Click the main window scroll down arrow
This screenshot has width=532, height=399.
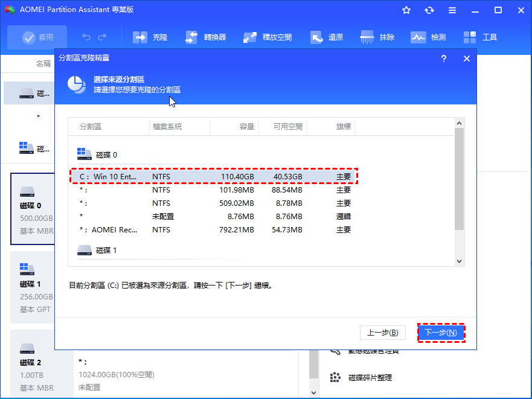[x=313, y=393]
